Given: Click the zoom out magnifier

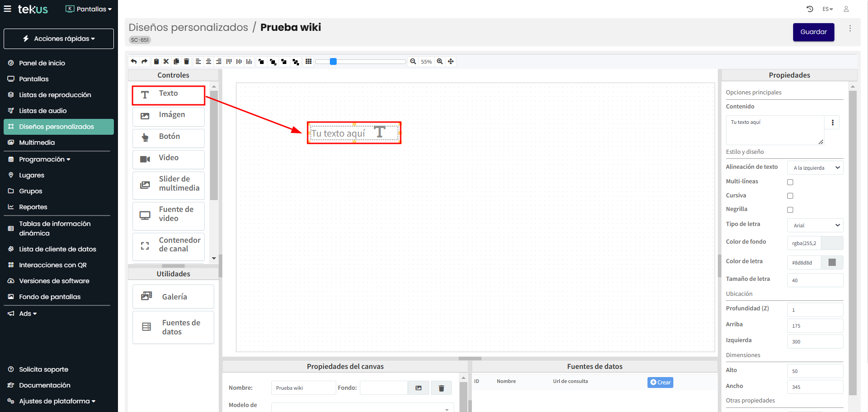Looking at the screenshot, I should pyautogui.click(x=413, y=62).
